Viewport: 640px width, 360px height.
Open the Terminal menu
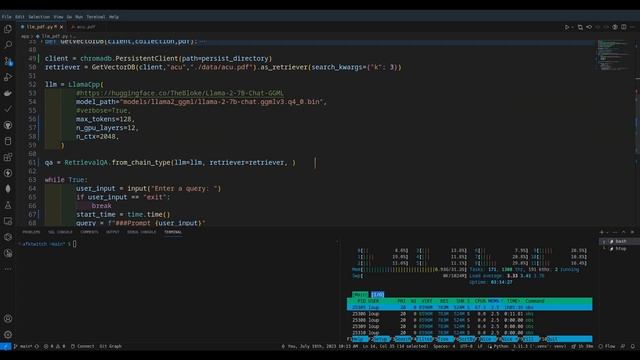(x=96, y=17)
